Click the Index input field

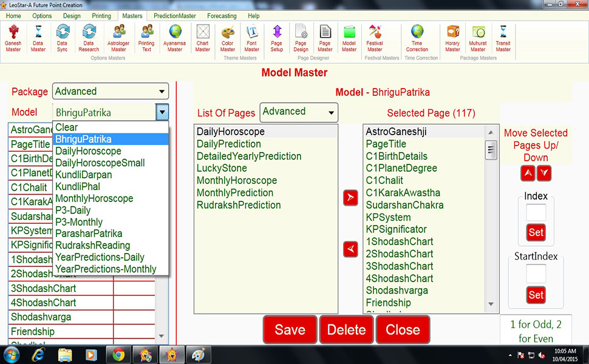[536, 212]
